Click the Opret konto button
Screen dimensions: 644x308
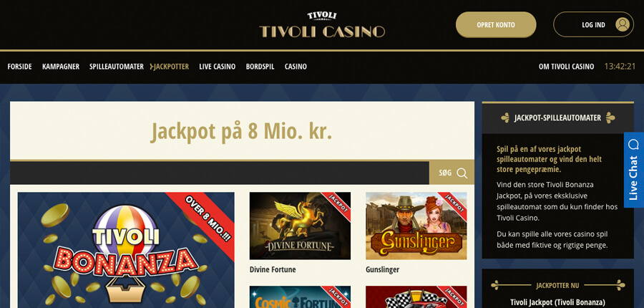[x=496, y=24]
